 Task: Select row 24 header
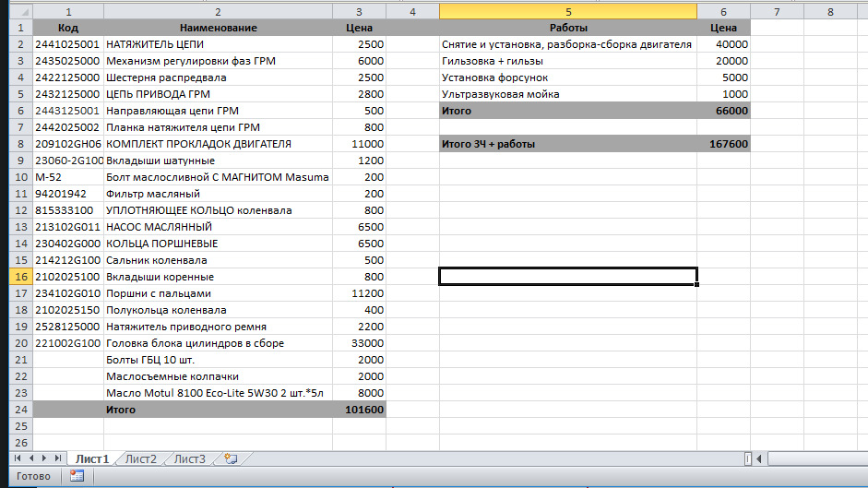[21, 410]
